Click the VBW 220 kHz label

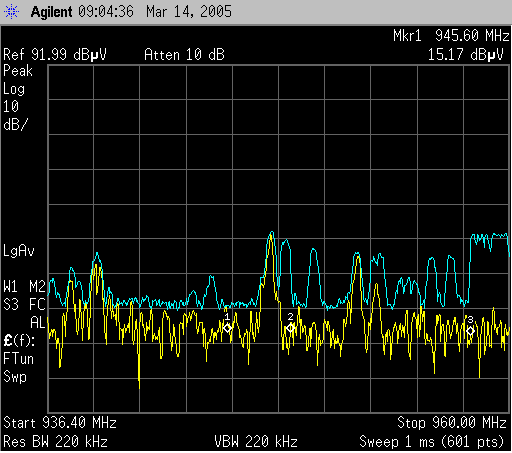point(256,442)
